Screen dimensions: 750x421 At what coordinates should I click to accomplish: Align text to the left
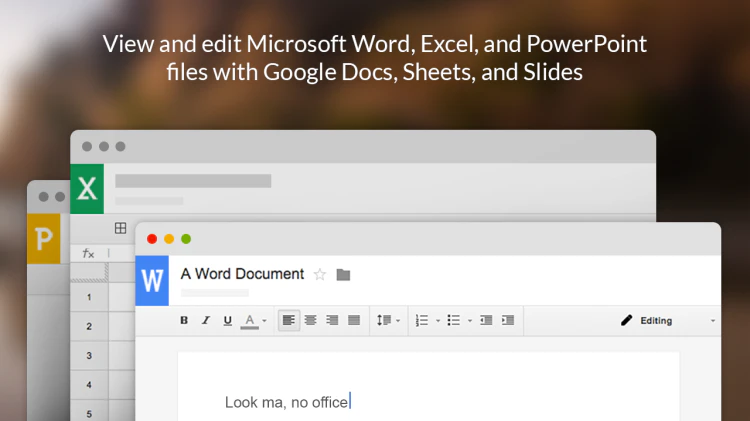(x=289, y=320)
